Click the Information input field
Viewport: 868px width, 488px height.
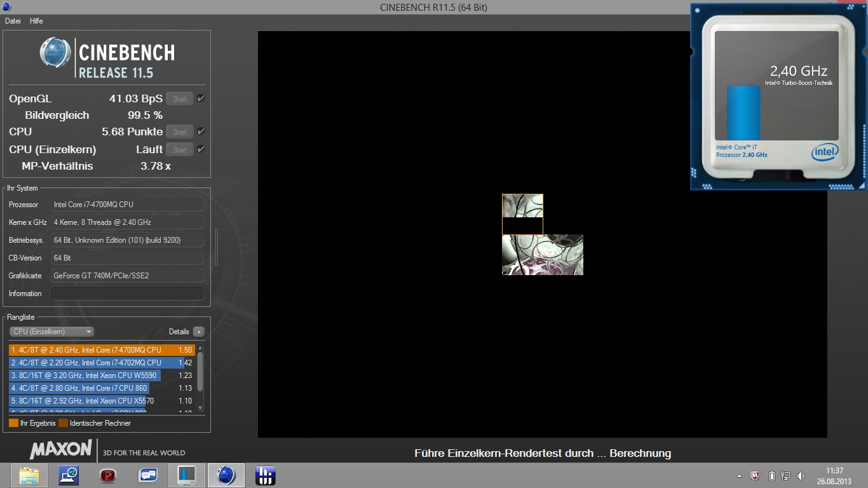pyautogui.click(x=127, y=294)
